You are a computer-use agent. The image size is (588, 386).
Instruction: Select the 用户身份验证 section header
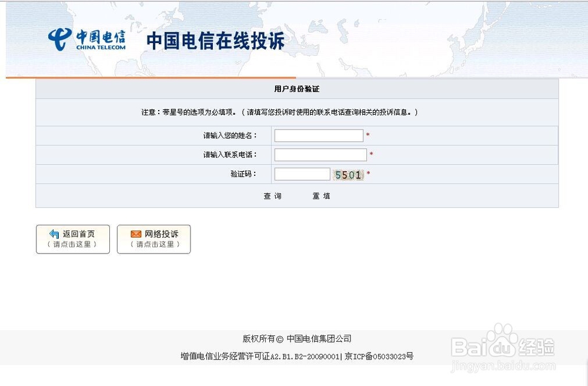(296, 88)
